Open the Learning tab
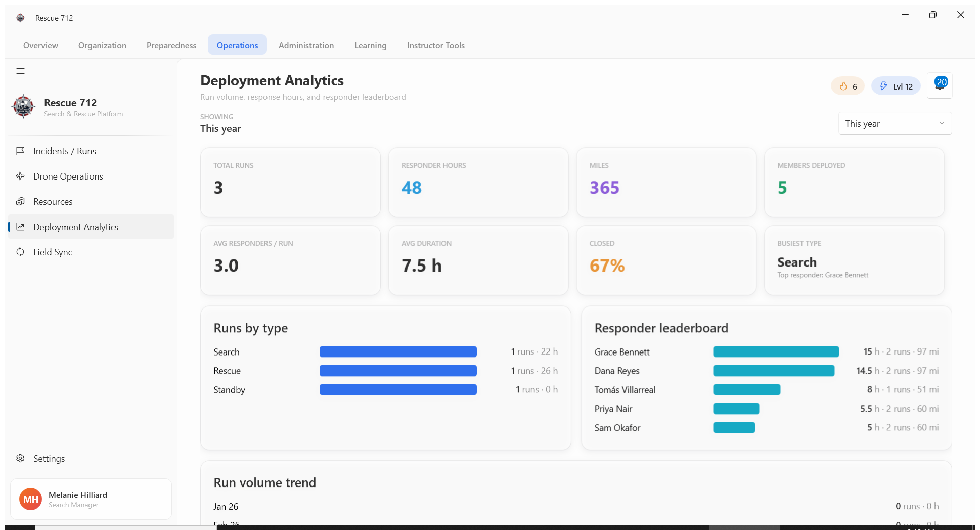Viewport: 980px width, 530px height. pos(370,45)
